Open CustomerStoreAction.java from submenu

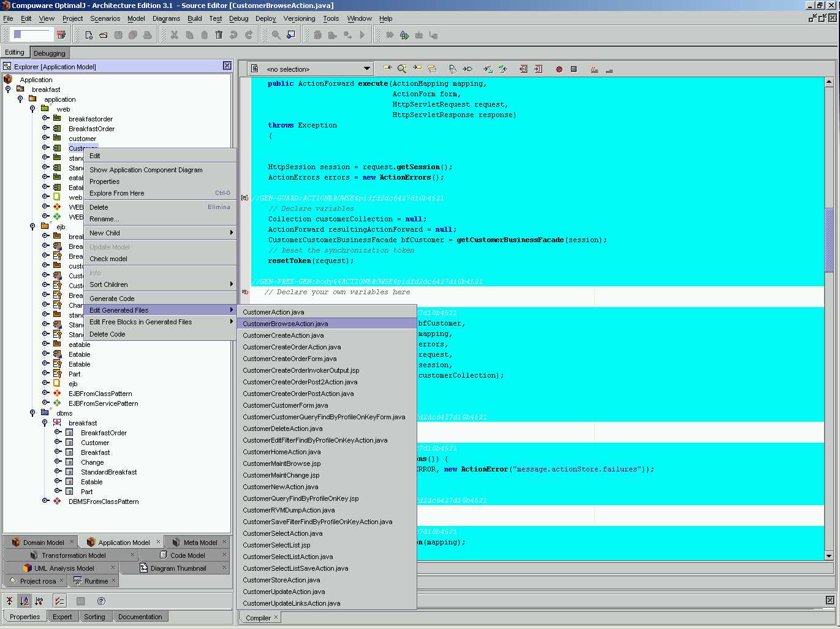click(x=327, y=580)
